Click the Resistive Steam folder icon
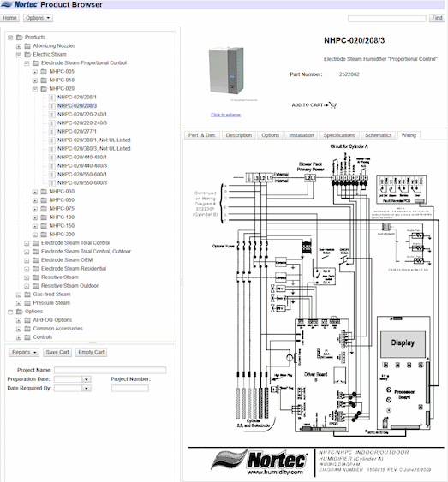Image resolution: width=448 pixels, height=482 pixels. pyautogui.click(x=36, y=277)
